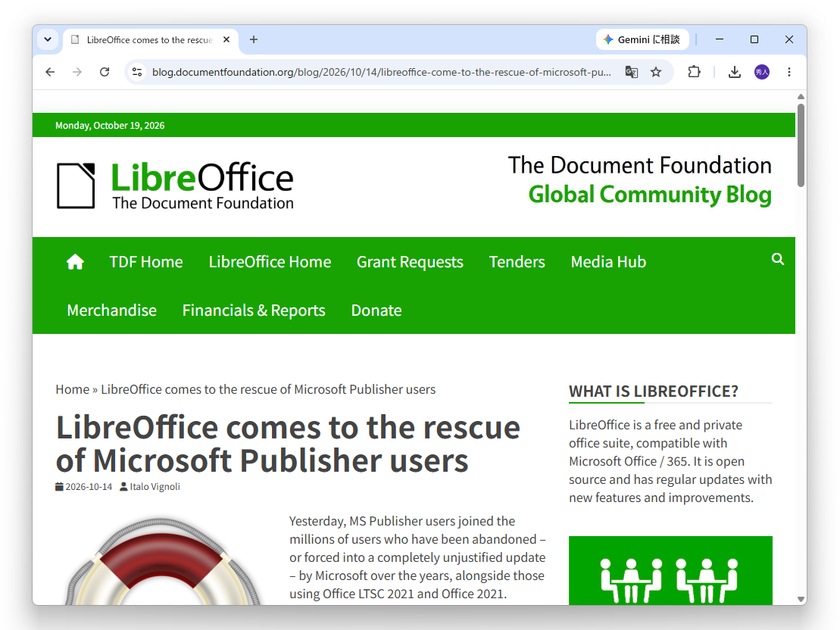The image size is (840, 630).
Task: Translate this page icon
Action: [x=632, y=72]
